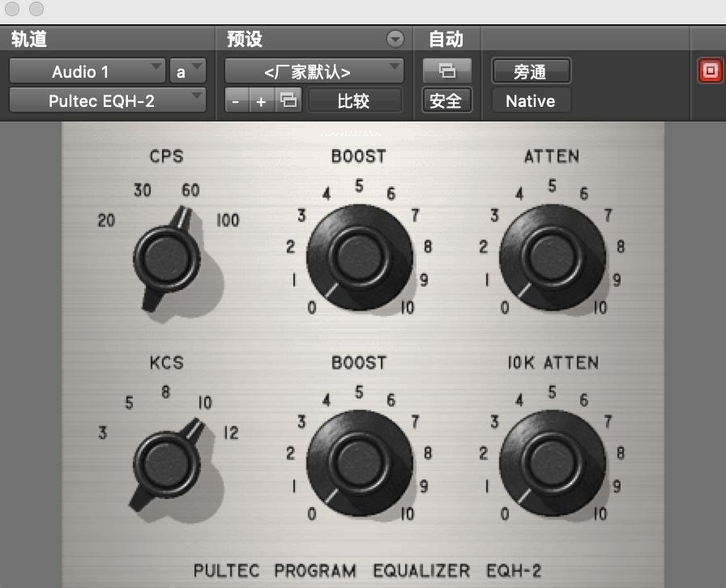Open the preset options arrow menu
Viewport: 726px width, 588px height.
(395, 39)
